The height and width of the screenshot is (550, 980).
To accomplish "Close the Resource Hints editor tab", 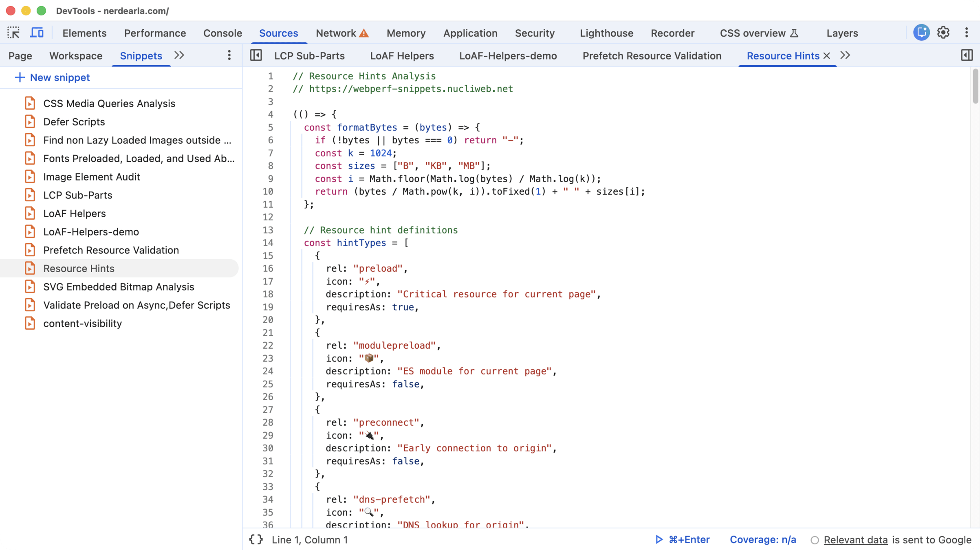I will click(827, 56).
